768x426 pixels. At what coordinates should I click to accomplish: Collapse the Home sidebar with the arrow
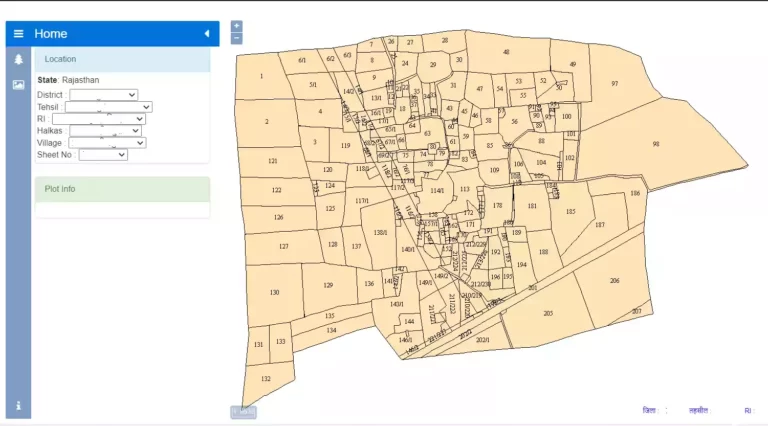coord(207,34)
